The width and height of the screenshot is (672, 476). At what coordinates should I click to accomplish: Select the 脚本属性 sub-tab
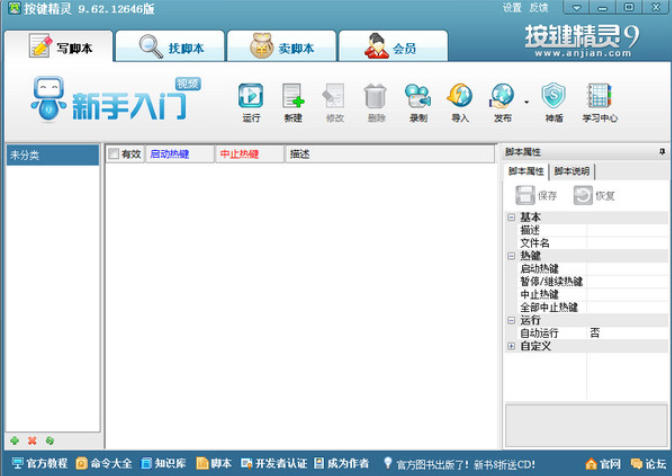tap(526, 171)
